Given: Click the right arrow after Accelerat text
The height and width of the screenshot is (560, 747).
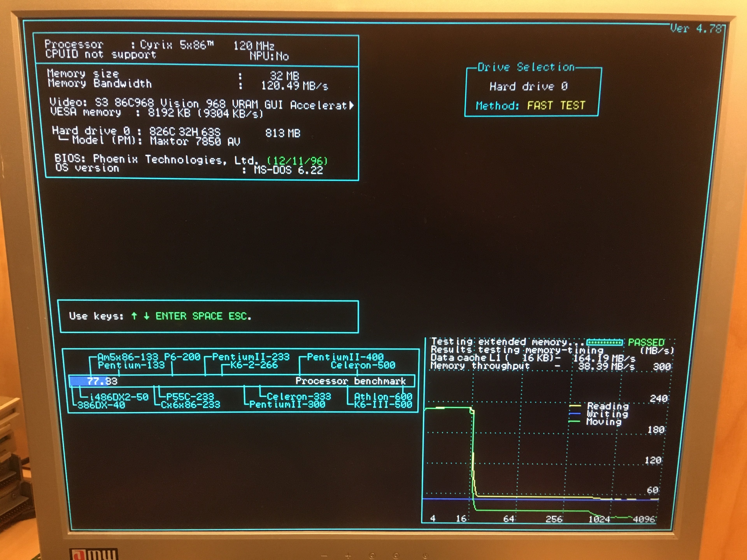Looking at the screenshot, I should [352, 106].
